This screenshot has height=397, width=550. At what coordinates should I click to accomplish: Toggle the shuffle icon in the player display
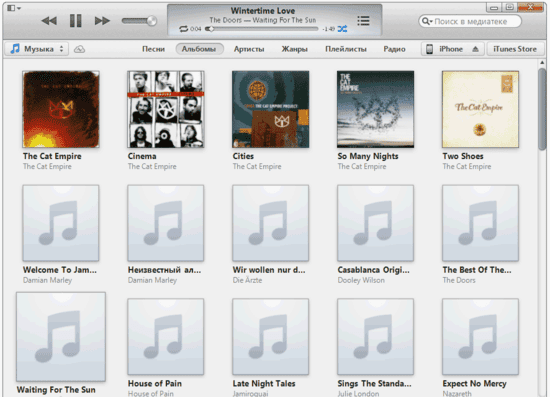tap(342, 29)
